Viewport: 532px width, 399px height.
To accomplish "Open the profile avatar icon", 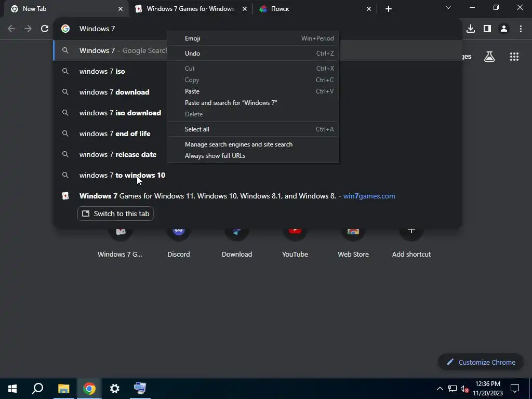I will (x=504, y=29).
